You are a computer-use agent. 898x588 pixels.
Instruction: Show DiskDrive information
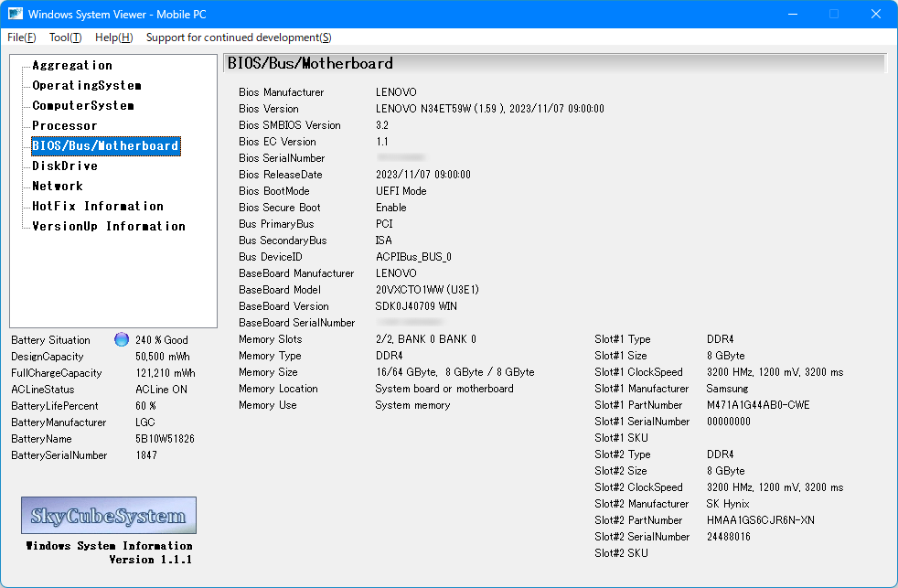[x=65, y=166]
